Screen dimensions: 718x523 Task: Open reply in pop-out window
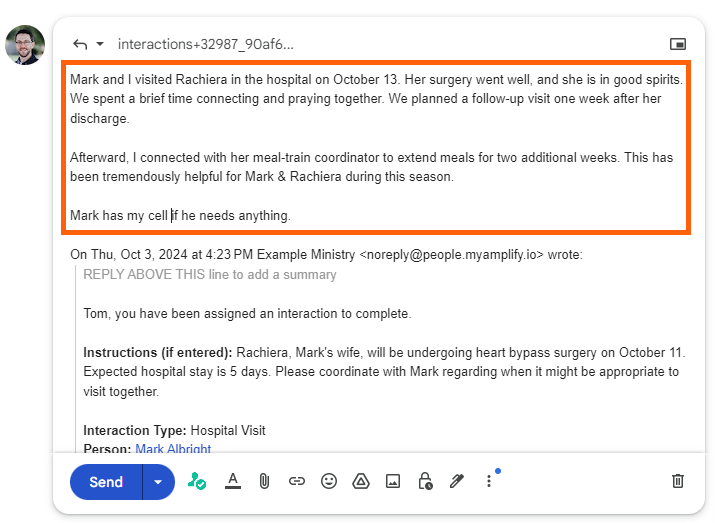(x=678, y=44)
